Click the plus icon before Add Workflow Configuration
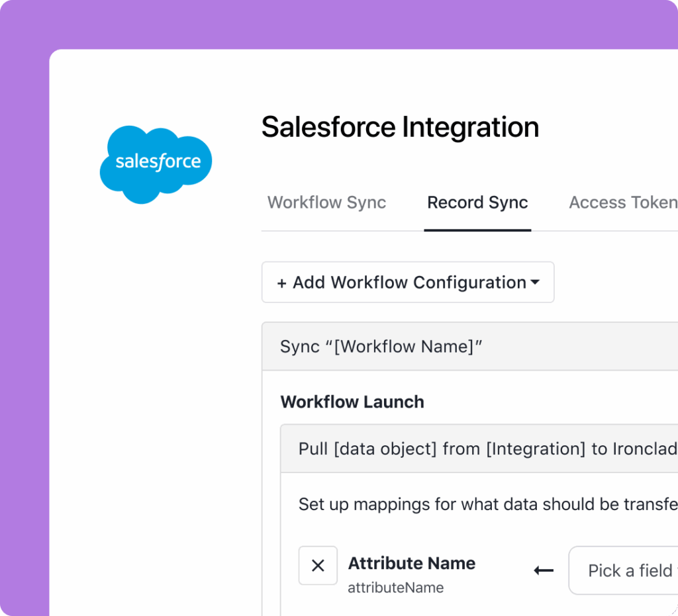This screenshot has width=678, height=616. 281,282
